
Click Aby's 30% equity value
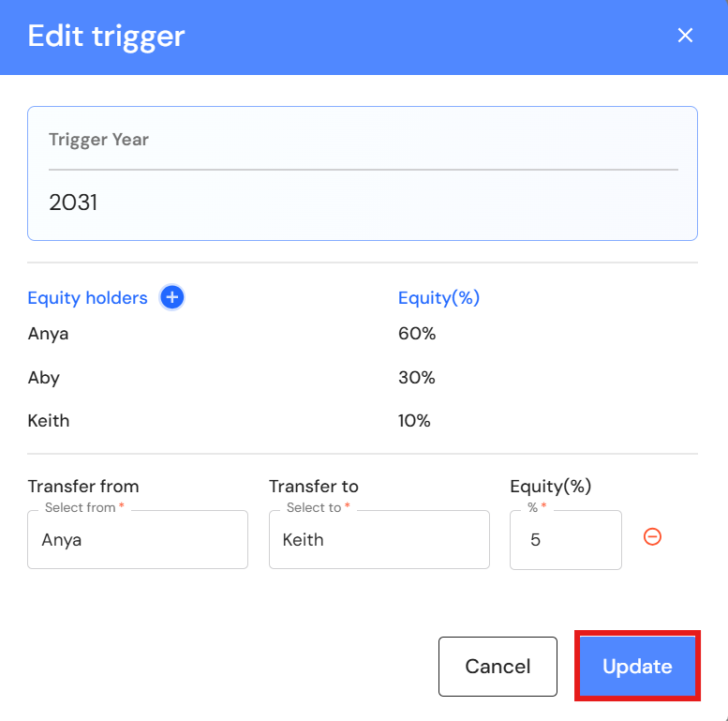point(417,378)
